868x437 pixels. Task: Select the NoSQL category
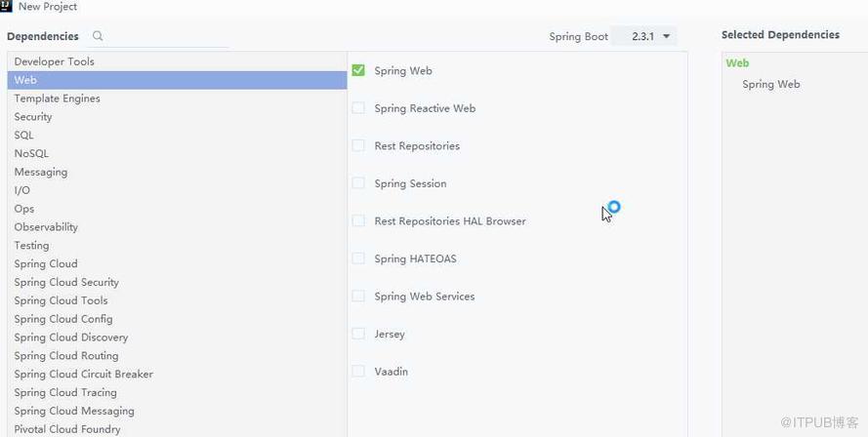point(177,153)
